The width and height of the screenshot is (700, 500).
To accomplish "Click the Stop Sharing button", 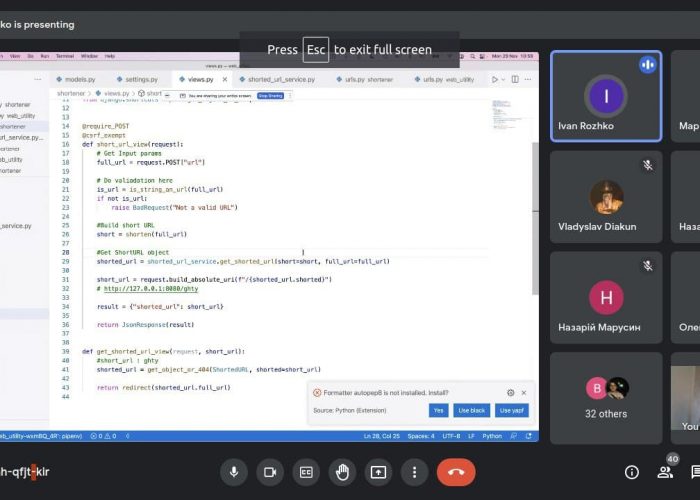I will coord(270,96).
